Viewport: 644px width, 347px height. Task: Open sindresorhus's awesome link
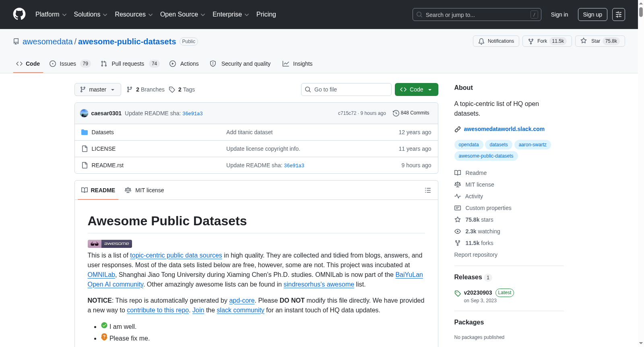319,284
